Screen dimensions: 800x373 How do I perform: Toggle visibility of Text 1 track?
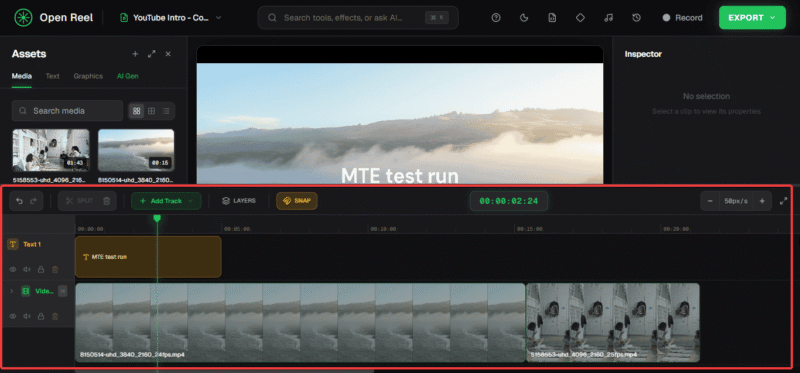pyautogui.click(x=13, y=269)
